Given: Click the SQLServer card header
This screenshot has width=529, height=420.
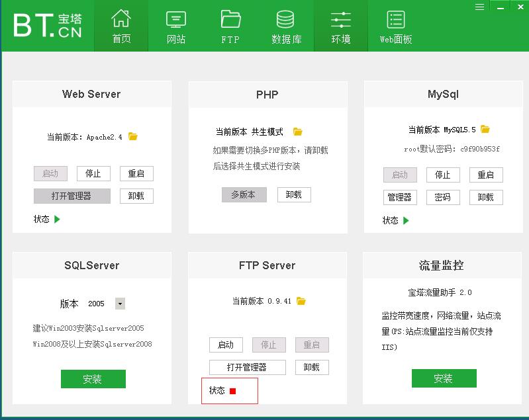Looking at the screenshot, I should tap(92, 265).
